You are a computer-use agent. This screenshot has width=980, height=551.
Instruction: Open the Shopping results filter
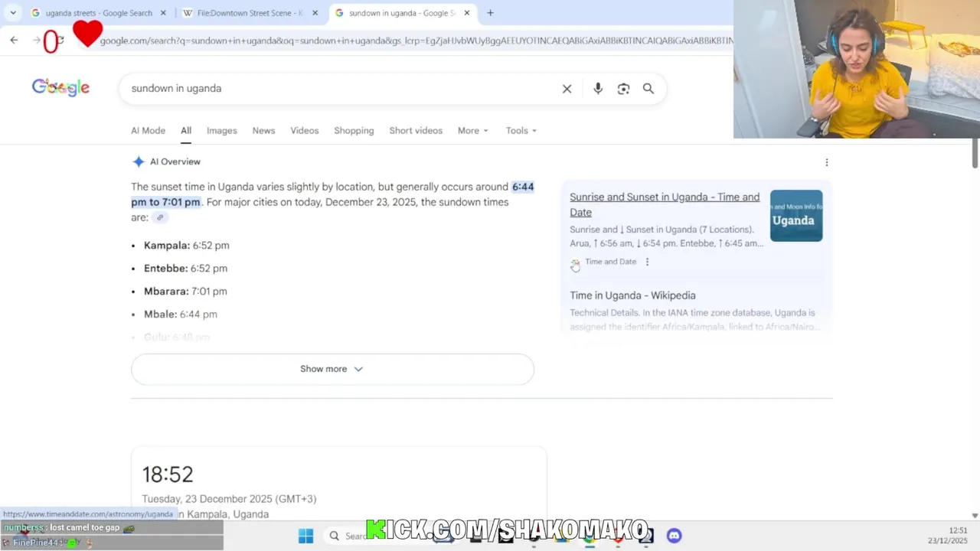coord(354,131)
